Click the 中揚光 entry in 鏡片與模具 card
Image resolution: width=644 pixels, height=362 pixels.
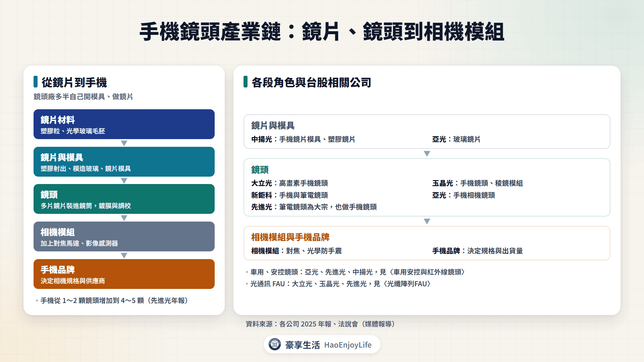303,139
